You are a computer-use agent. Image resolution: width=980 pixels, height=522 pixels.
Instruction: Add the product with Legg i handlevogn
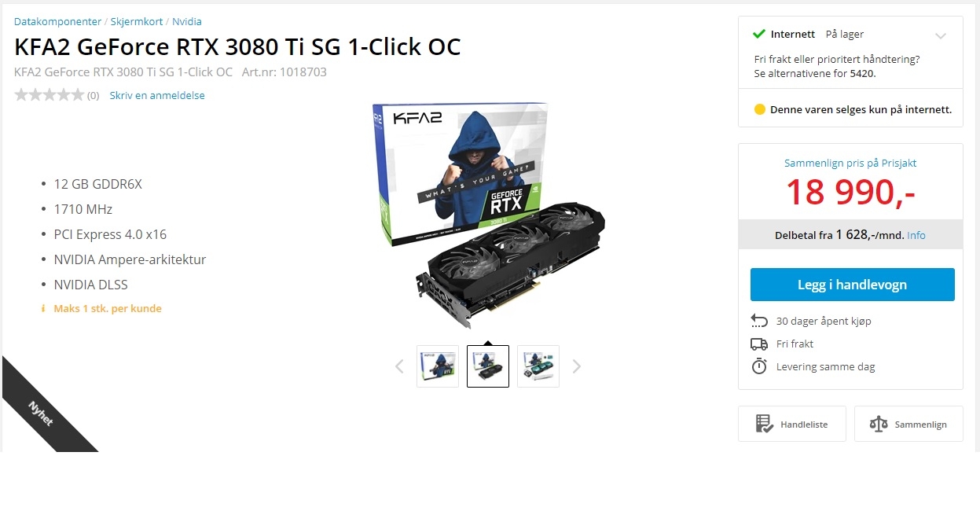click(x=853, y=285)
